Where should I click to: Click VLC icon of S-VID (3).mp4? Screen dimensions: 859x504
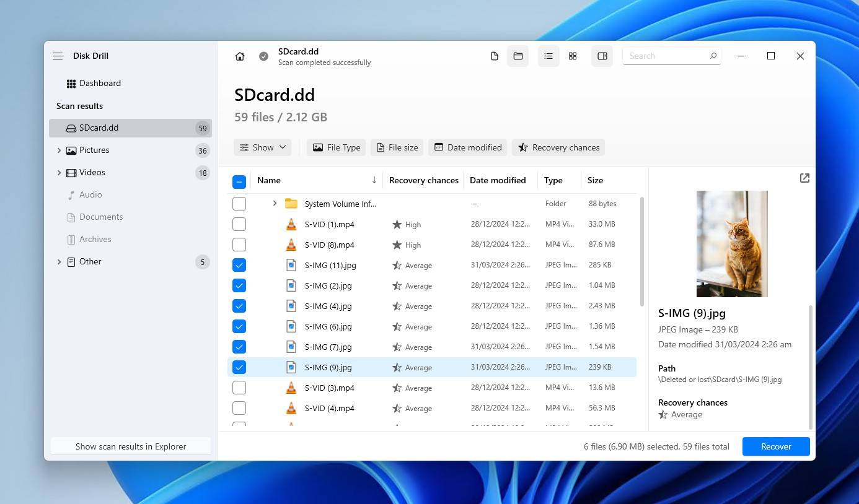click(x=291, y=388)
